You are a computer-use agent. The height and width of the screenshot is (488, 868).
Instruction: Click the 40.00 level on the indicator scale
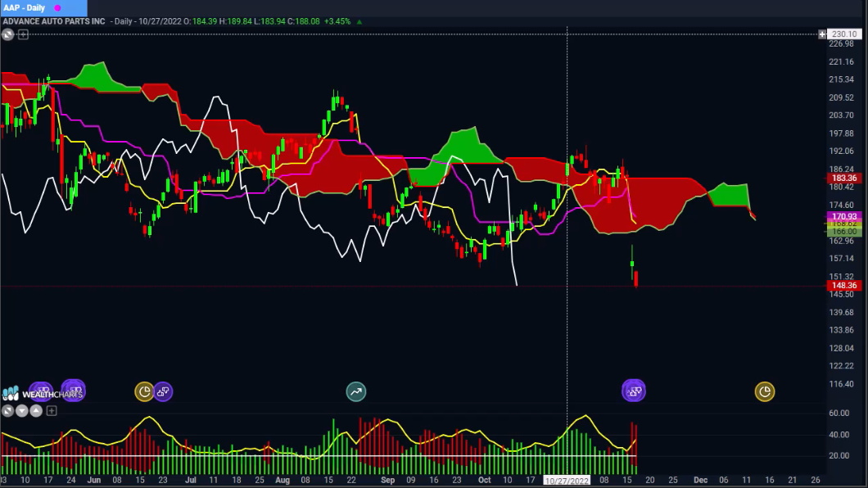click(x=839, y=434)
